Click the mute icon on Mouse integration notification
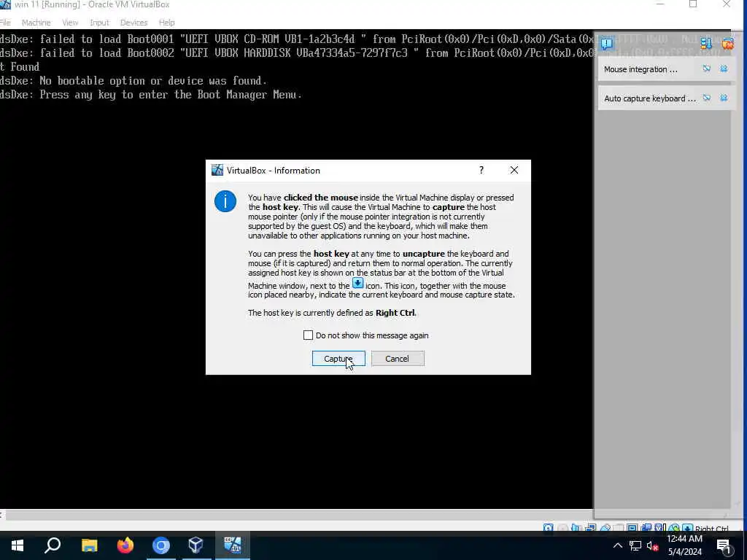747x560 pixels. [x=706, y=69]
